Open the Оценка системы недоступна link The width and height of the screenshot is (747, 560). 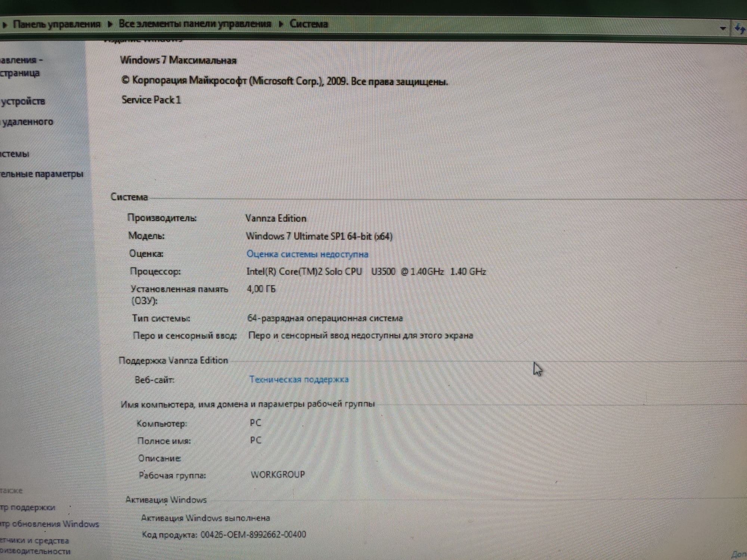point(307,254)
